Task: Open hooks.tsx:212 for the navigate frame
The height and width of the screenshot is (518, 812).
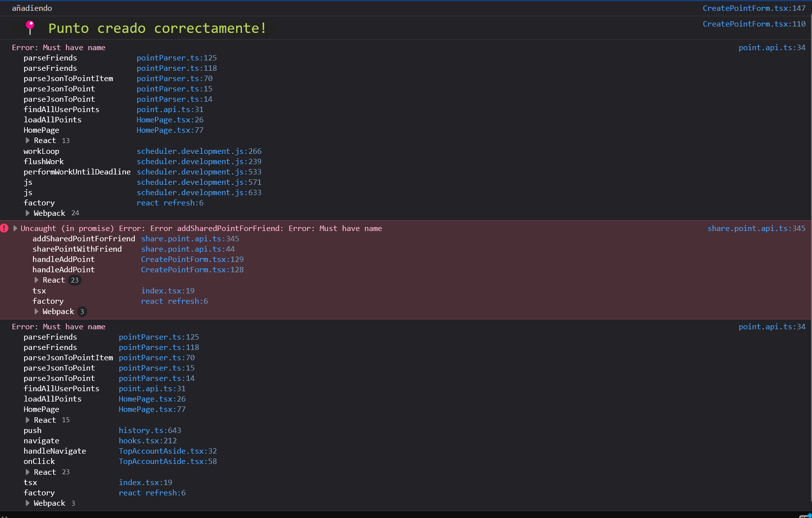Action: coord(148,440)
